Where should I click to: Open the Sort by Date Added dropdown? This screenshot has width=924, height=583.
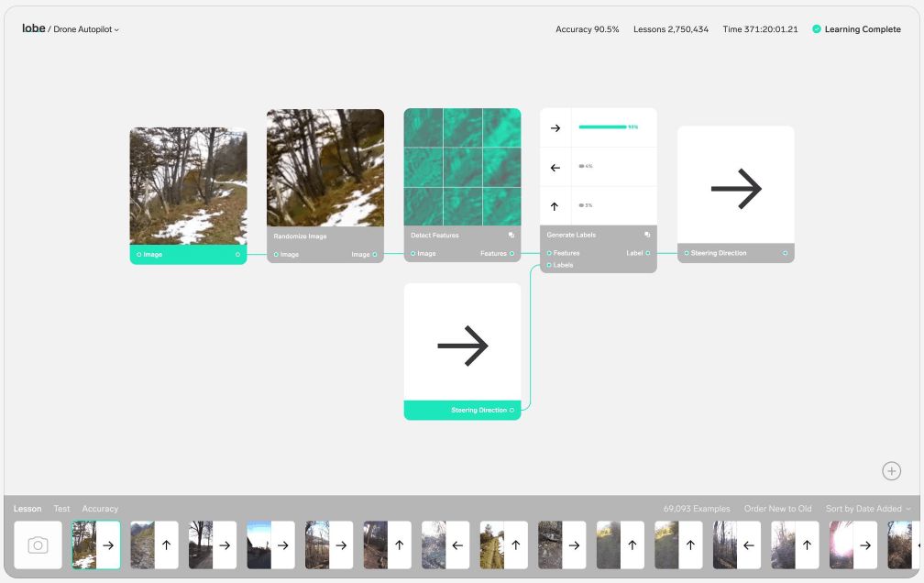(868, 509)
